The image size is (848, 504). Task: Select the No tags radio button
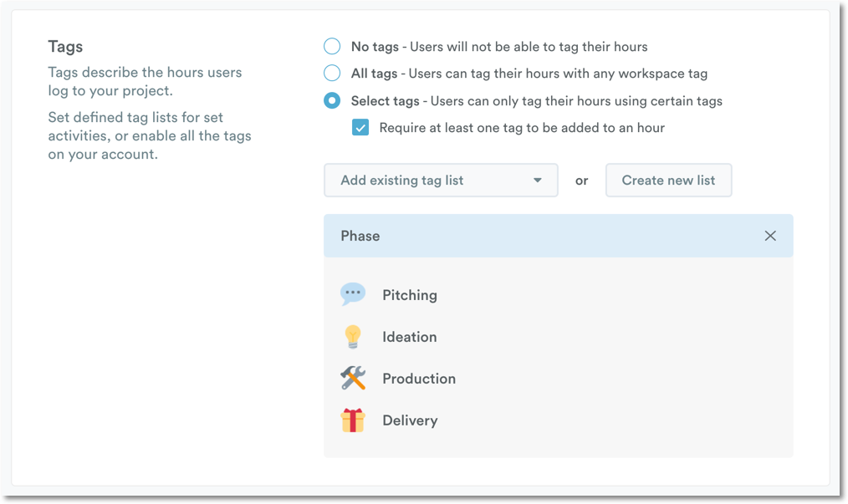pyautogui.click(x=332, y=46)
